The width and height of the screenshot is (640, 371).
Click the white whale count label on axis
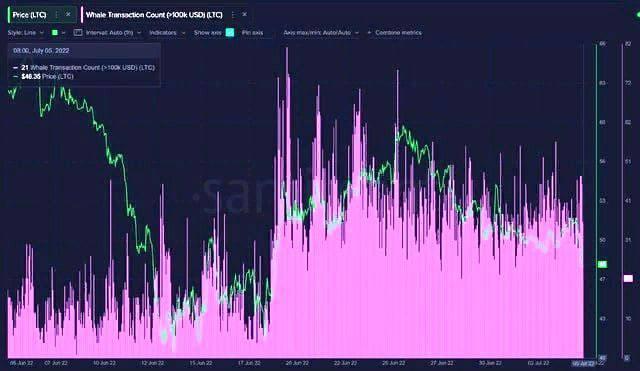coord(628,278)
